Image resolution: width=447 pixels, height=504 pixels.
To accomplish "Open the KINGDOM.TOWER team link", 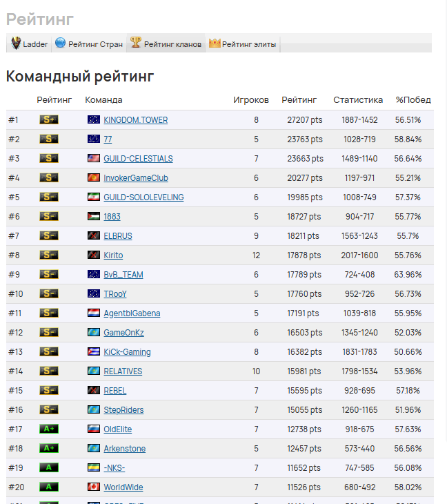I will point(135,120).
